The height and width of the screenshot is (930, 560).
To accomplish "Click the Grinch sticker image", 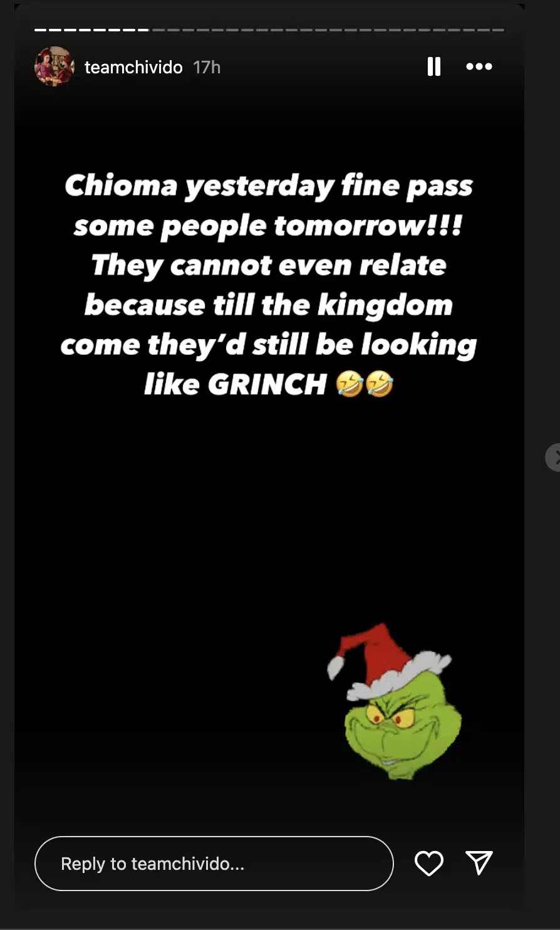I will coord(394,702).
